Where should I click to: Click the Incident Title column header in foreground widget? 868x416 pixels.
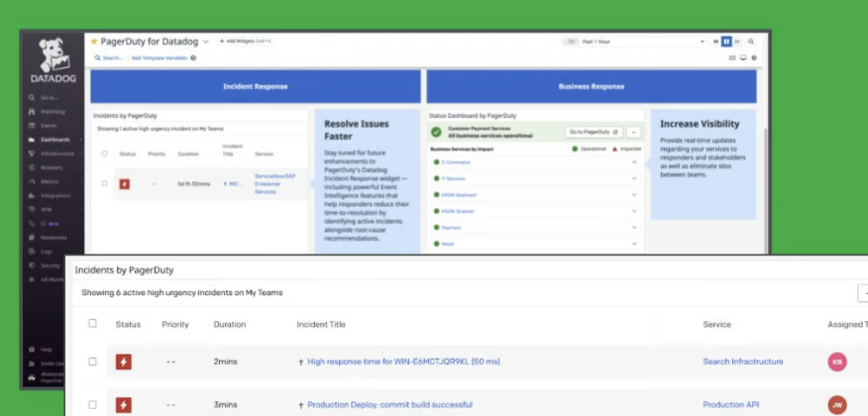tap(321, 325)
